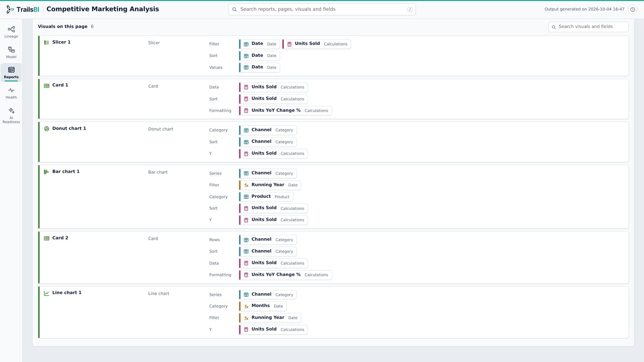This screenshot has height=362, width=644.
Task: Click the Visuals on this page heading
Action: tap(62, 27)
